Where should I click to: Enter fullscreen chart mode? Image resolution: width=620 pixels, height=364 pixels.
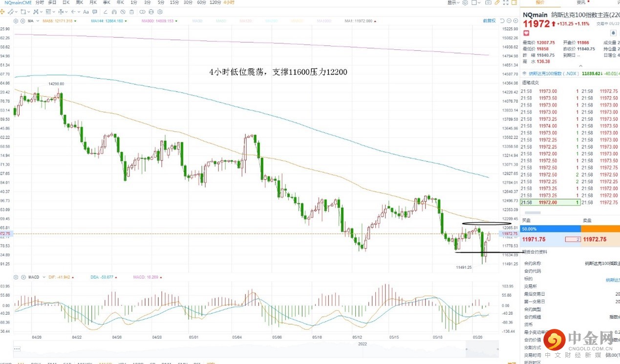click(x=506, y=2)
